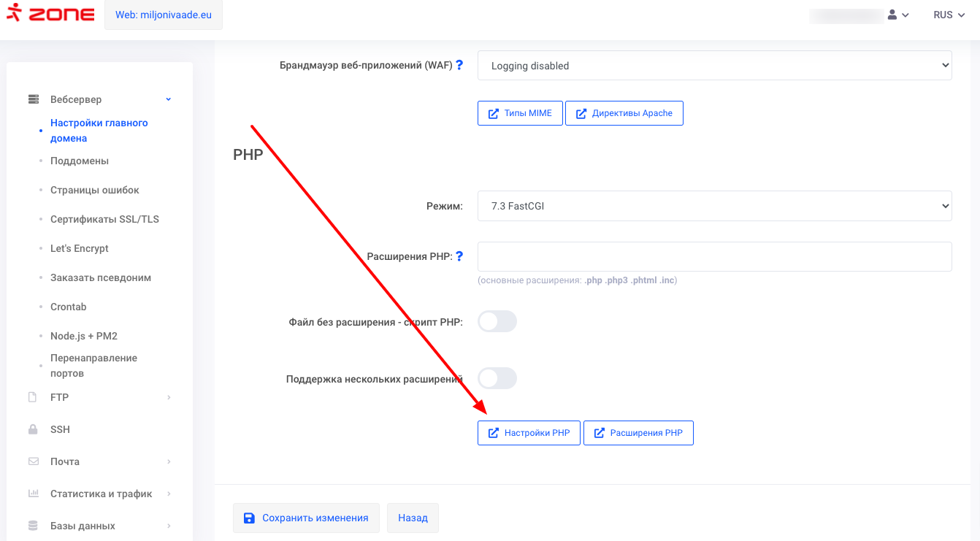The image size is (980, 541).
Task: Click the WAF help question mark icon
Action: click(x=459, y=65)
